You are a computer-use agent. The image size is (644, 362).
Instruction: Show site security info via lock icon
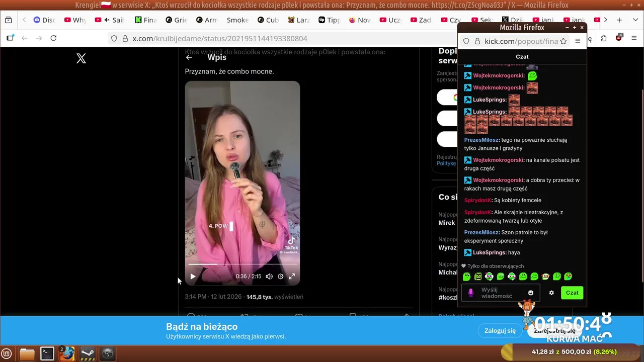pyautogui.click(x=125, y=39)
